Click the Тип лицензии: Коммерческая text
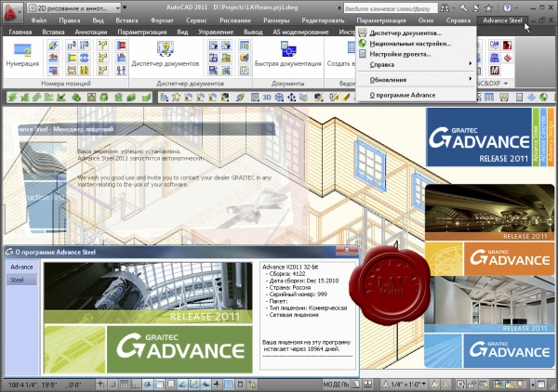This screenshot has height=392, width=558. click(x=308, y=307)
